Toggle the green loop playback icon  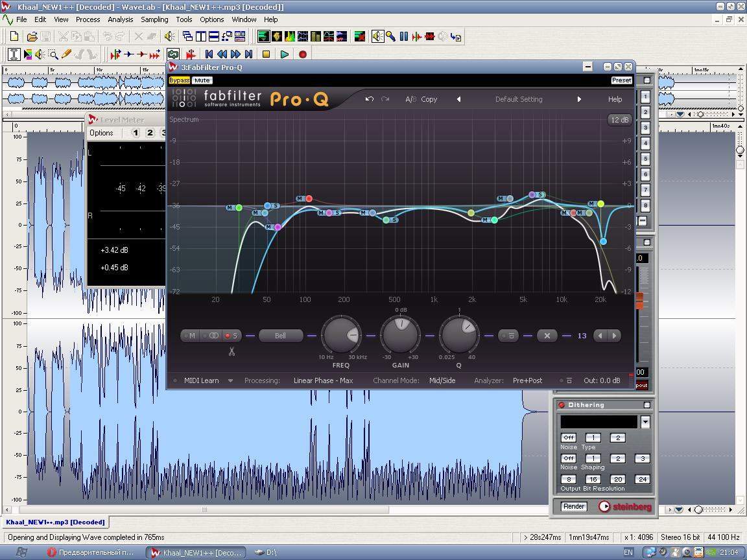tap(173, 54)
